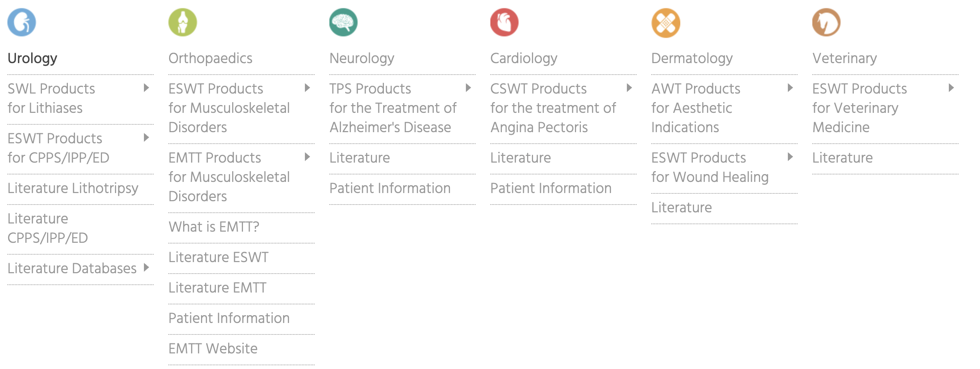Select Patient Information under Cardiology
Viewport: 980px width, 369px height.
point(551,188)
